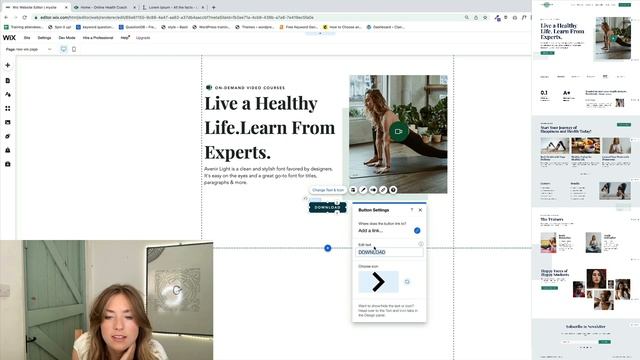Open the bottom briefcase icon in left sidebar
Screen dimensions: 640x360
8,164
